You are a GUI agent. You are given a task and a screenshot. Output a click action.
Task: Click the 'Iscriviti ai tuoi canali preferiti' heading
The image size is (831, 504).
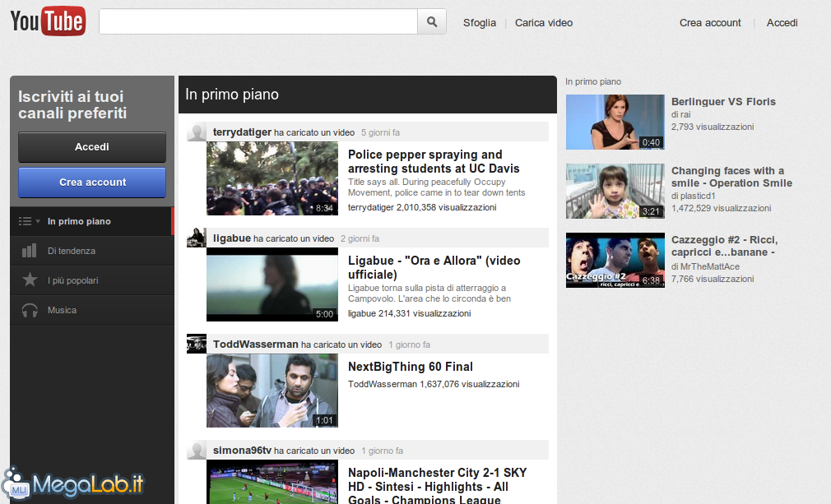tap(72, 104)
